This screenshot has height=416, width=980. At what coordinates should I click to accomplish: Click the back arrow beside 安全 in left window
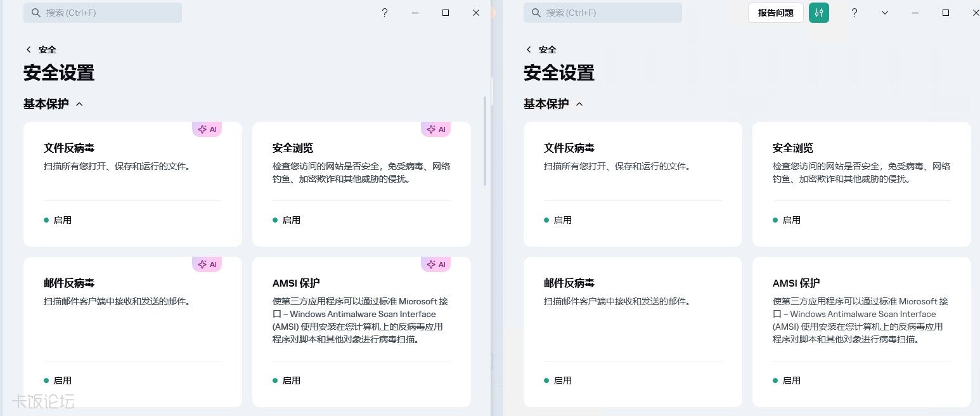[29, 49]
